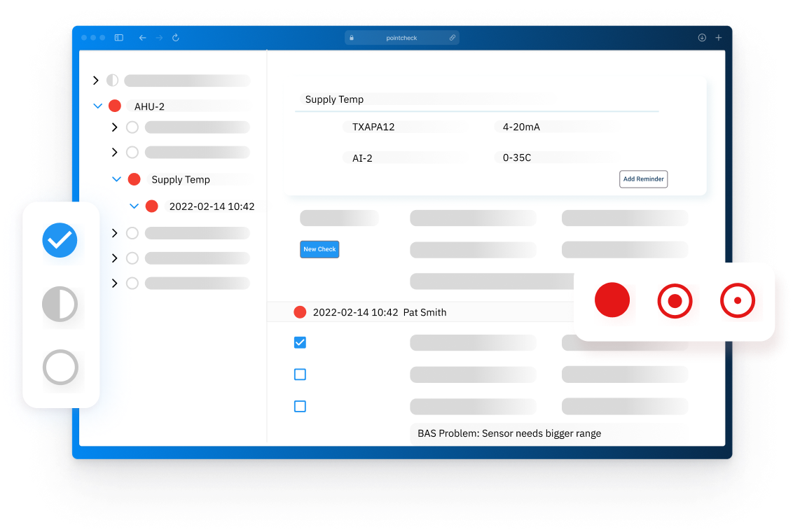
Task: Select the blue checkmark status icon
Action: click(x=60, y=240)
